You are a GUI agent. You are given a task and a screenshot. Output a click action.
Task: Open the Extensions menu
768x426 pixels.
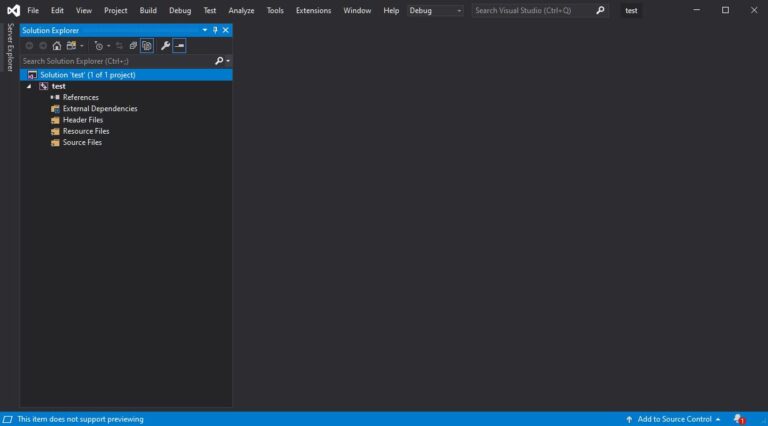313,10
